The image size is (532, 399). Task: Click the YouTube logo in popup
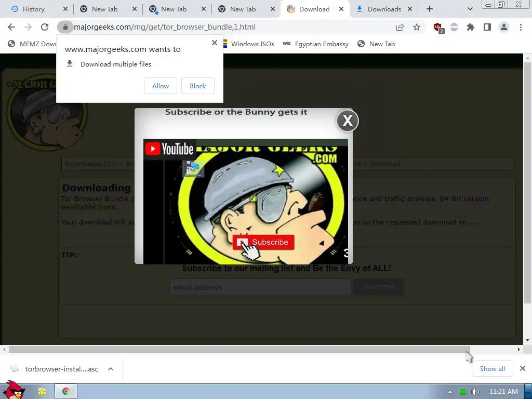[x=169, y=149]
